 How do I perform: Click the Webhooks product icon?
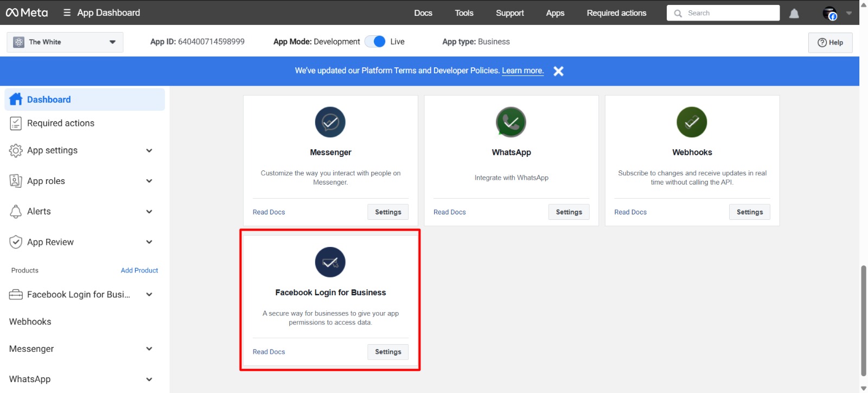[x=692, y=122]
